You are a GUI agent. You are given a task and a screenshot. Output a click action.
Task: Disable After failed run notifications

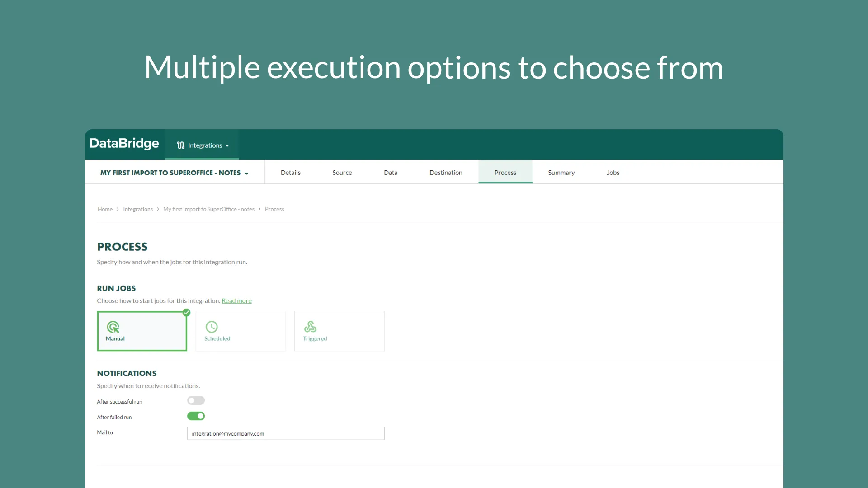tap(196, 416)
